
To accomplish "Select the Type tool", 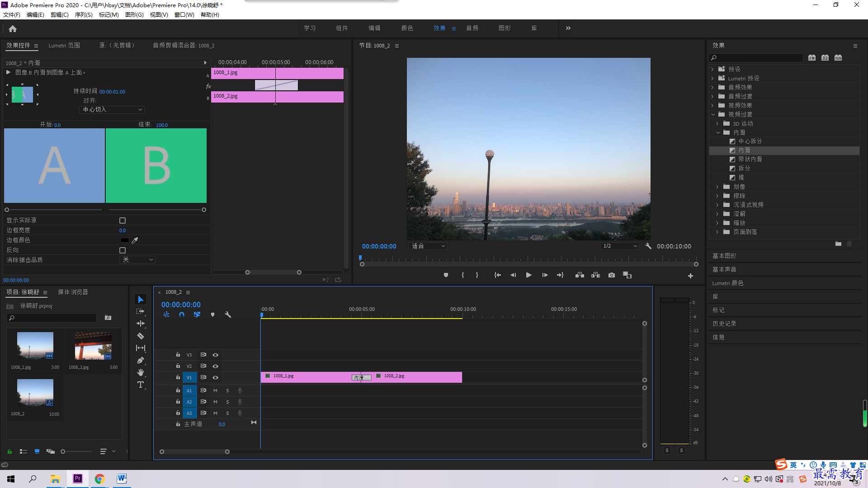I will click(141, 385).
